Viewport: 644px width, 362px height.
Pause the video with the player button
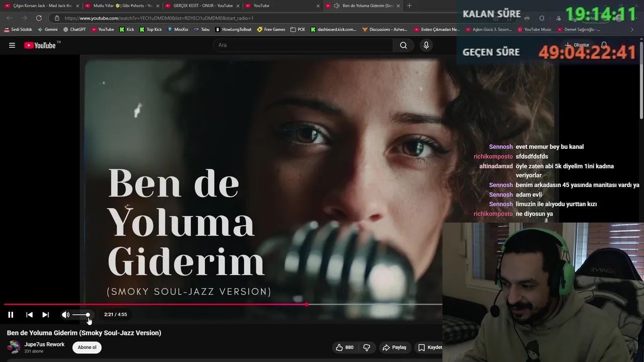point(11,315)
